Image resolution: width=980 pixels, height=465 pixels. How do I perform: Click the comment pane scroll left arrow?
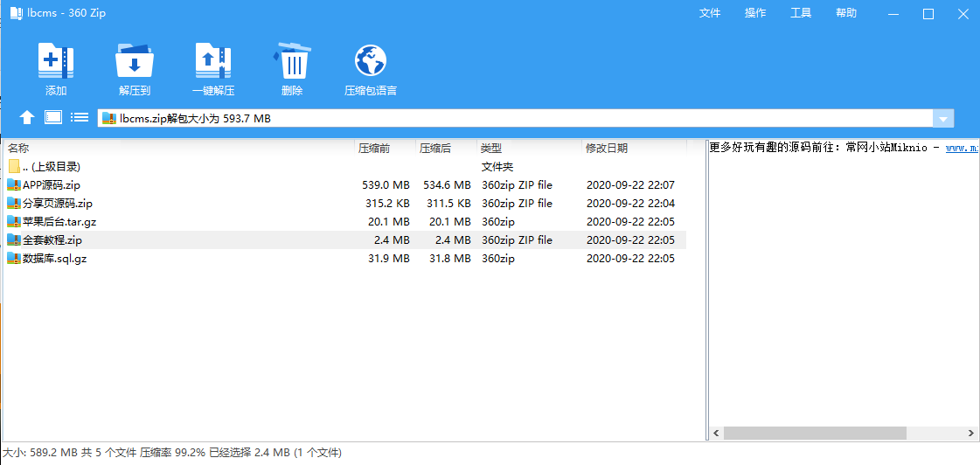tap(717, 434)
